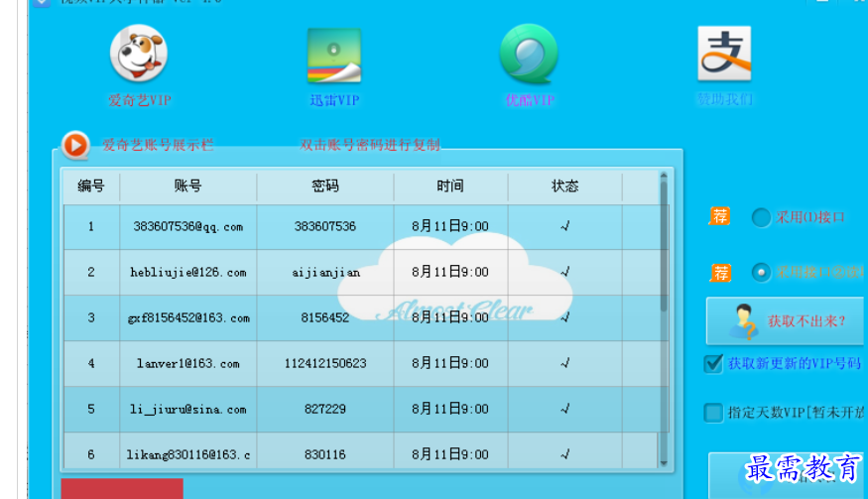Click the time cell in row 1
Screen dimensions: 868x499
pyautogui.click(x=450, y=226)
